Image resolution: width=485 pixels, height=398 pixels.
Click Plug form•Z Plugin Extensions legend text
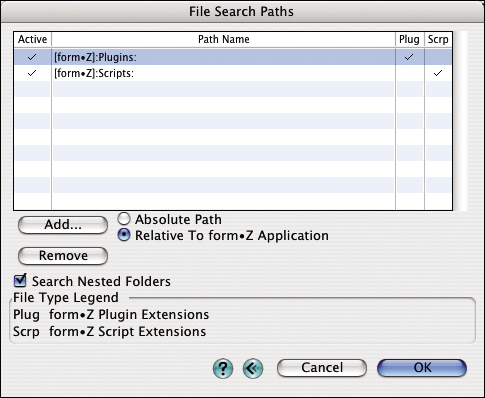(x=111, y=314)
